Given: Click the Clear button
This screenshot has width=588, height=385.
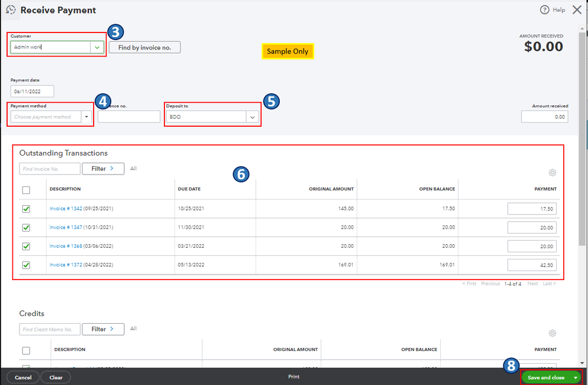Looking at the screenshot, I should point(56,377).
